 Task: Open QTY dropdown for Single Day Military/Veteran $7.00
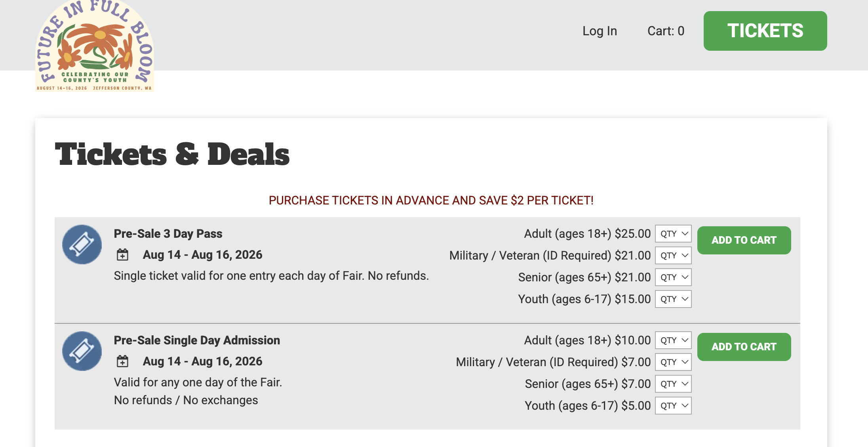click(673, 362)
